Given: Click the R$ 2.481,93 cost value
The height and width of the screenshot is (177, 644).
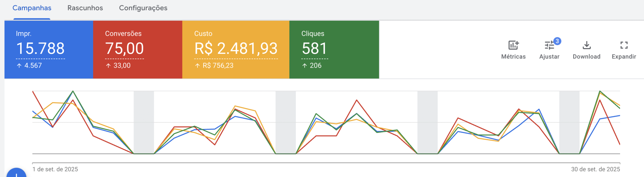Looking at the screenshot, I should pyautogui.click(x=236, y=48).
